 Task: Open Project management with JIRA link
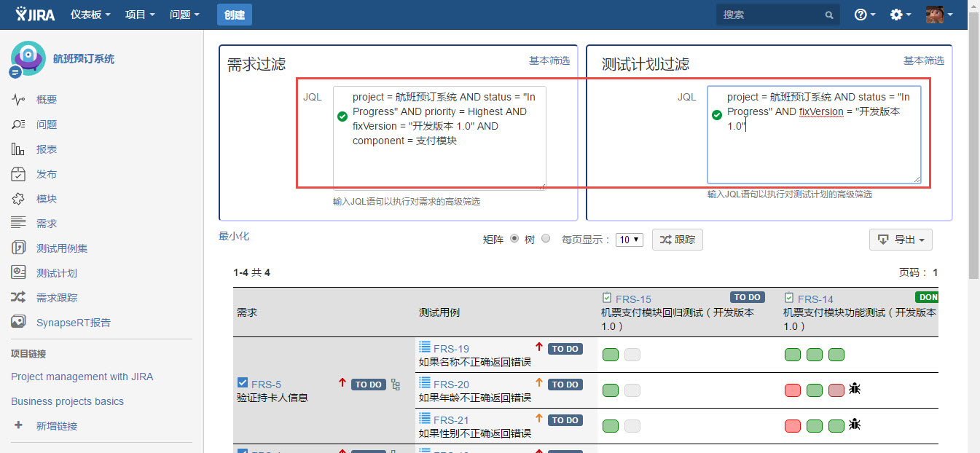tap(82, 377)
